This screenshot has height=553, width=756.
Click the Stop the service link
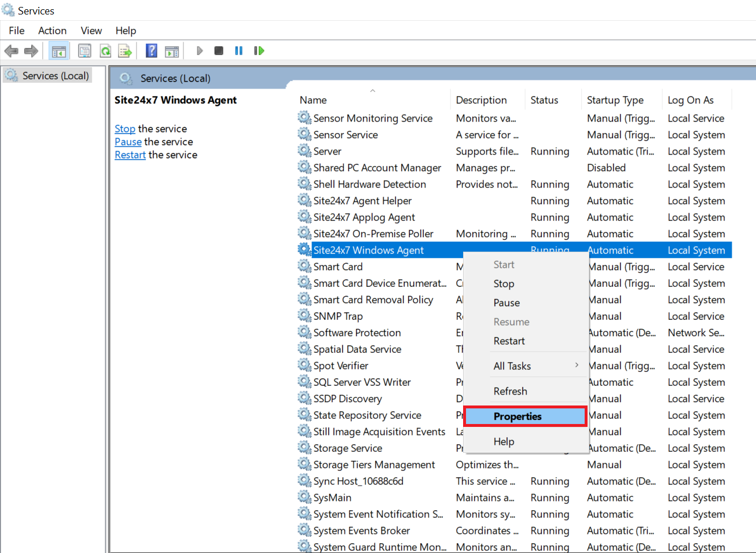pyautogui.click(x=125, y=128)
